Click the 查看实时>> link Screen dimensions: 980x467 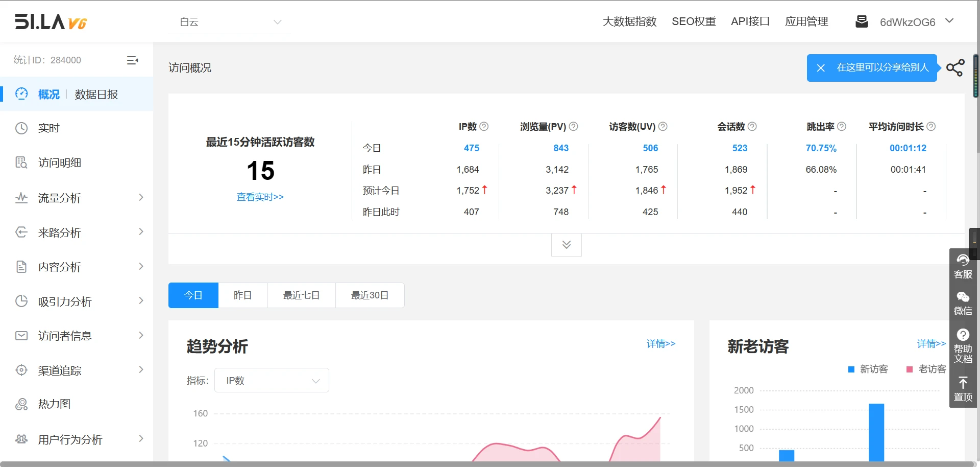tap(260, 197)
